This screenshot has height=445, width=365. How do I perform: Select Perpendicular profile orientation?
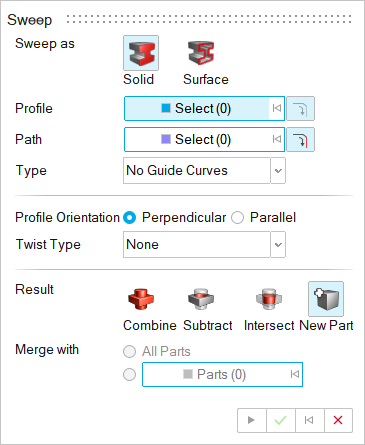(129, 218)
